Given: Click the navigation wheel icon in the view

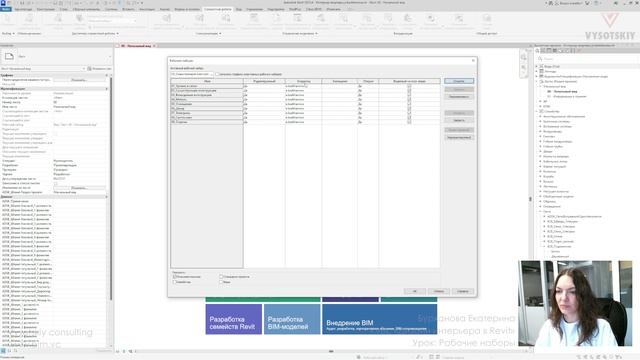Looking at the screenshot, I should pyautogui.click(x=524, y=57).
